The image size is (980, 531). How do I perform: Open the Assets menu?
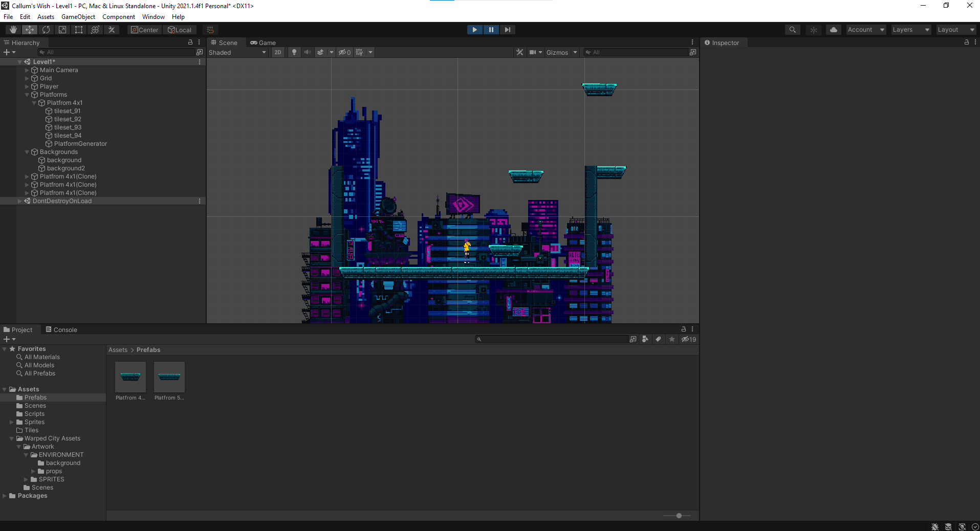click(46, 17)
